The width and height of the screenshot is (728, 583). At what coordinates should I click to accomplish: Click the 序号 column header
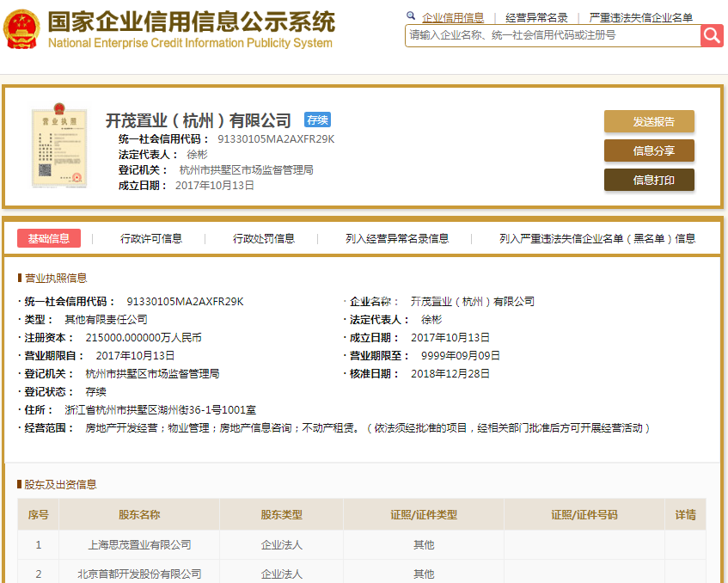pyautogui.click(x=38, y=514)
